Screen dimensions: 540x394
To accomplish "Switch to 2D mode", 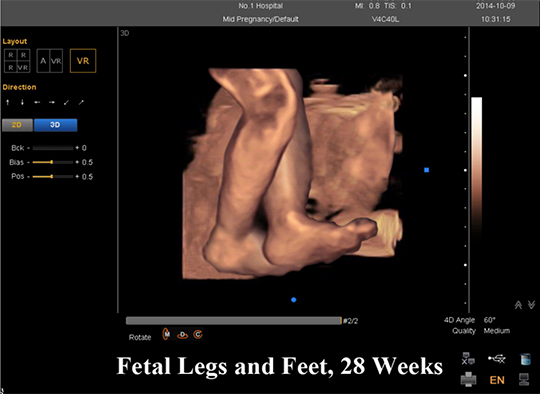I will point(17,125).
